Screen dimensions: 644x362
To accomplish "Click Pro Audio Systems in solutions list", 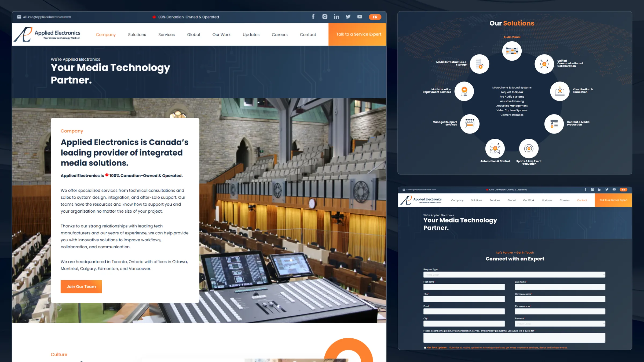I will click(512, 97).
